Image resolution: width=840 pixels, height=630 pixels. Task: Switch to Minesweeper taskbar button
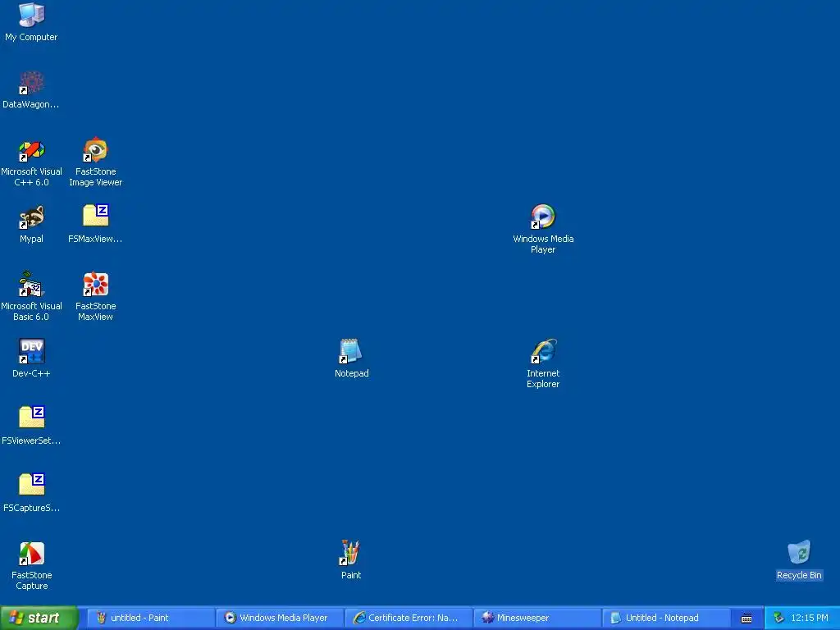(x=537, y=618)
